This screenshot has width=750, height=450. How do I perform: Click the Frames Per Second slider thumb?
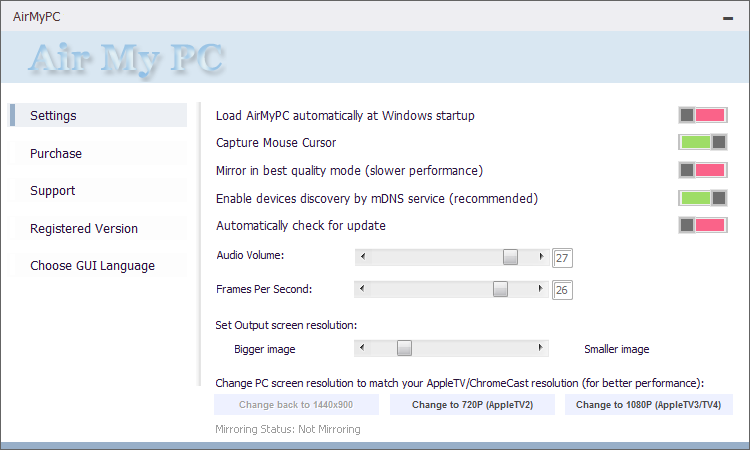point(500,289)
